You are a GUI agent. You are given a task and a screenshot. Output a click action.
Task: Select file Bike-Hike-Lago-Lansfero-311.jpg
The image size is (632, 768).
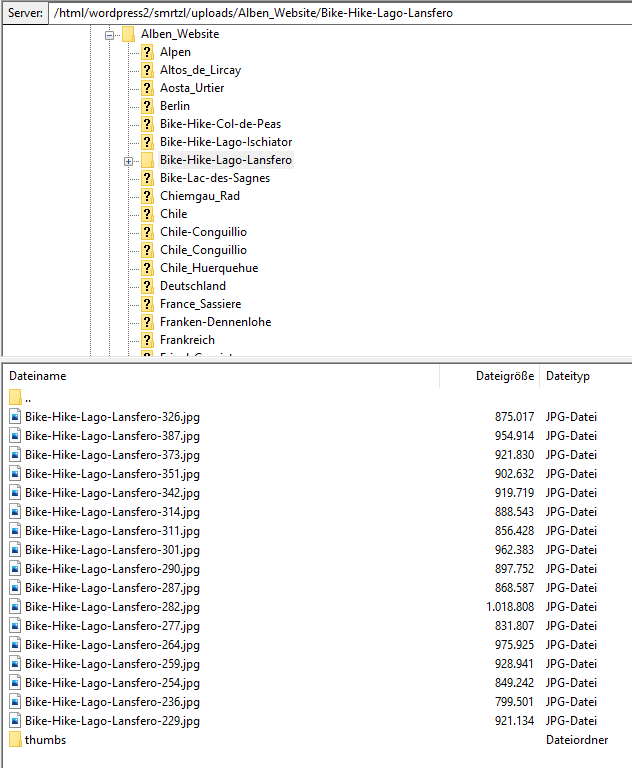click(x=112, y=531)
